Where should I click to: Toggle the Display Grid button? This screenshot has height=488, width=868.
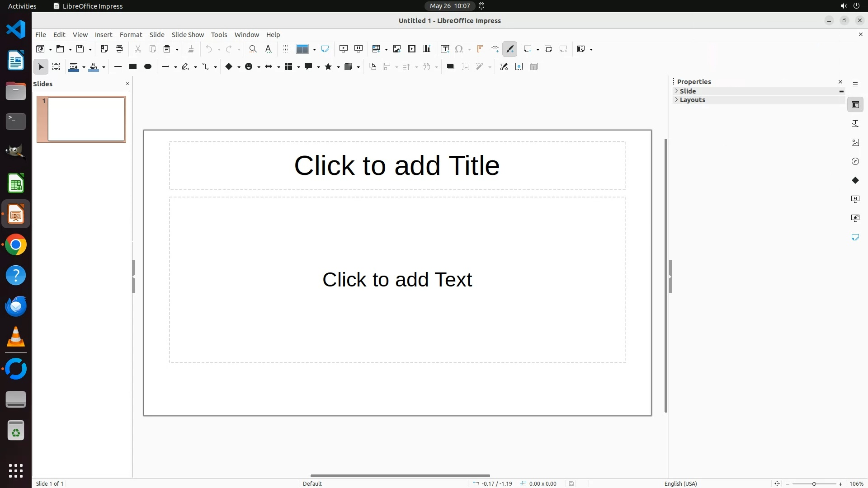coord(286,49)
